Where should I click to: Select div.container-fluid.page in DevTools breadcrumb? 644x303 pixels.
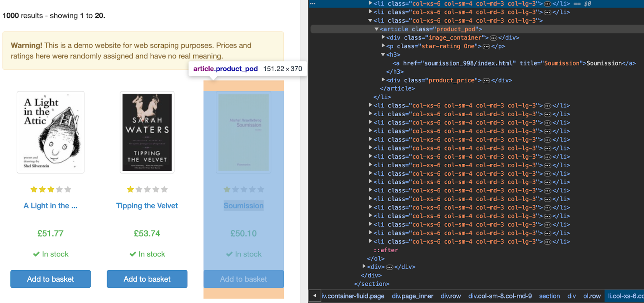[353, 296]
